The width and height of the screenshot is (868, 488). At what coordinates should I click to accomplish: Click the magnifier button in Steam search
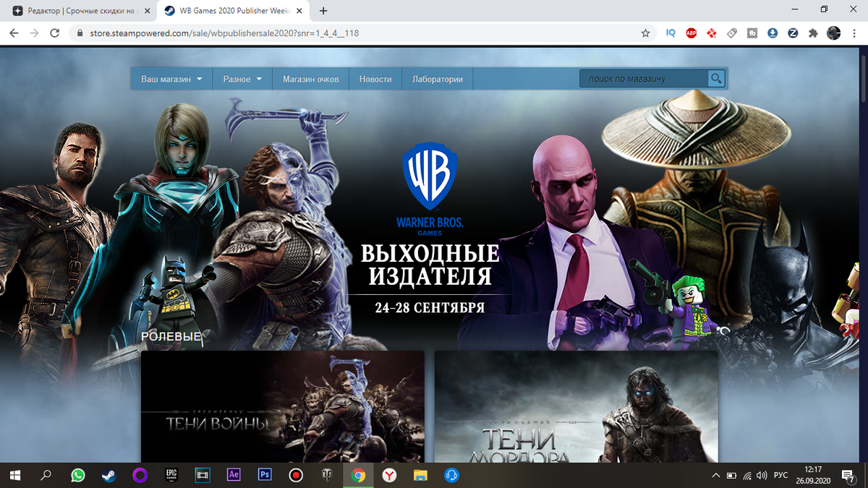716,79
